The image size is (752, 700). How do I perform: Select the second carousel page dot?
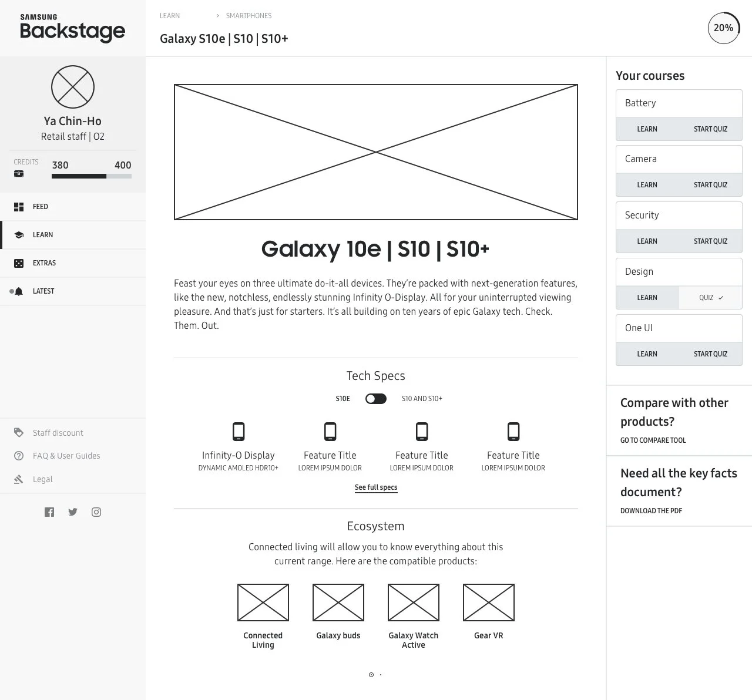(x=381, y=675)
